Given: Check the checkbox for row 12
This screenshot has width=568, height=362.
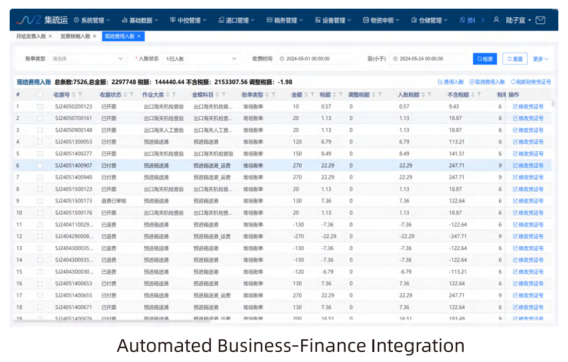Looking at the screenshot, I should pos(40,236).
